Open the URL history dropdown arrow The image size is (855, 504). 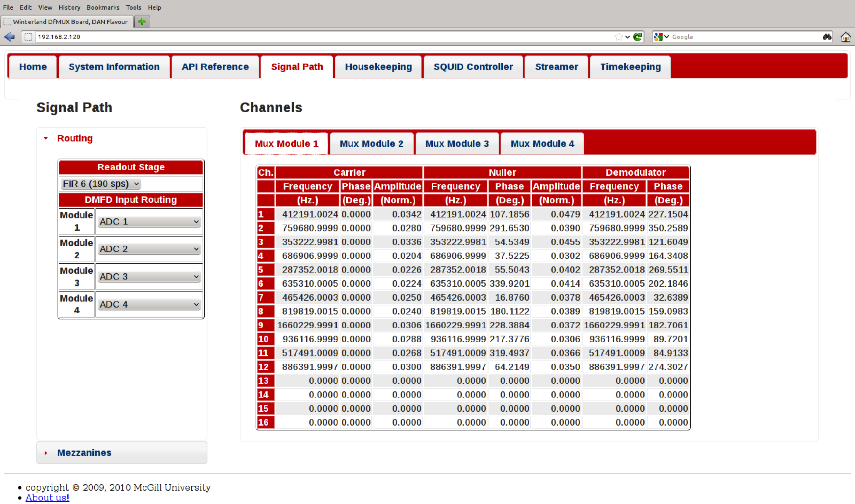(628, 37)
